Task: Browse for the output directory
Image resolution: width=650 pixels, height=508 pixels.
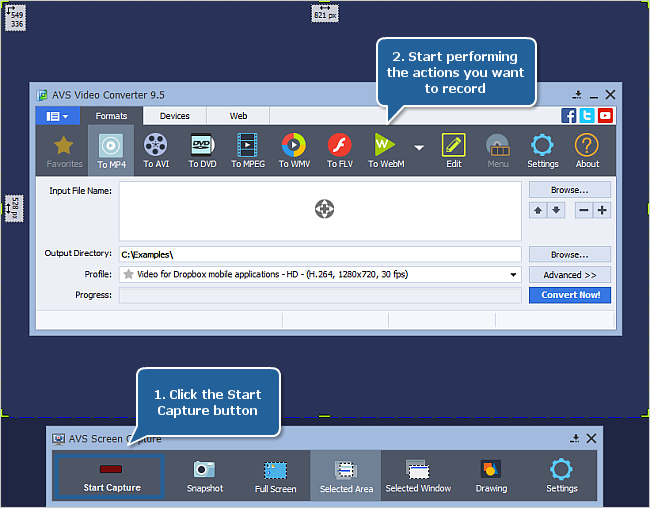Action: point(570,255)
